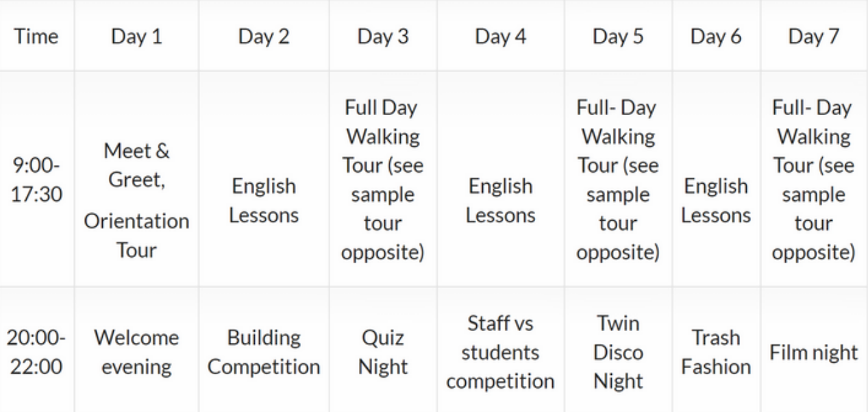Click the Staff vs students competition cell
This screenshot has width=868, height=412.
coord(501,352)
